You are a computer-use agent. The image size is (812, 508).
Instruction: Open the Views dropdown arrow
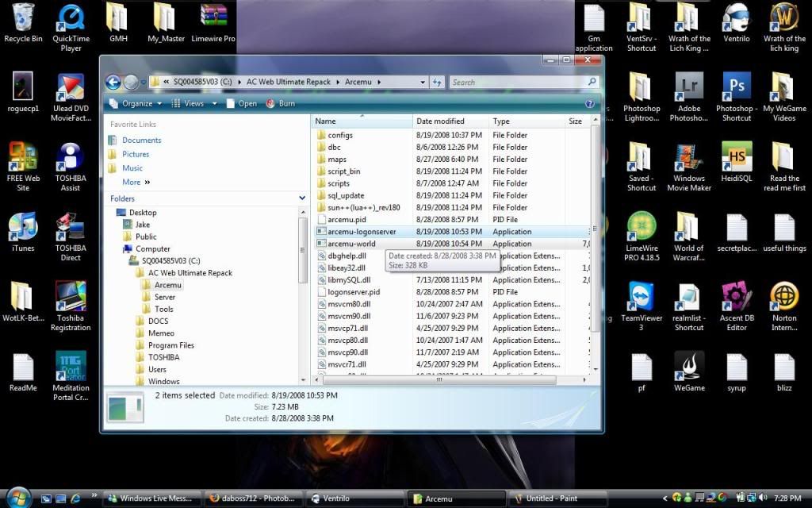tap(214, 104)
